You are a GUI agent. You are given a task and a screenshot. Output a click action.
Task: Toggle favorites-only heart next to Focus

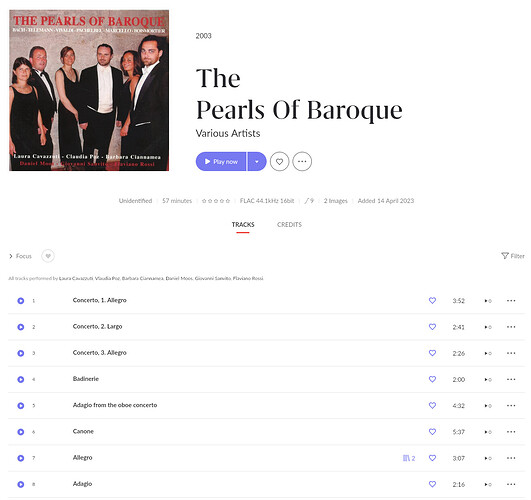[x=48, y=256]
